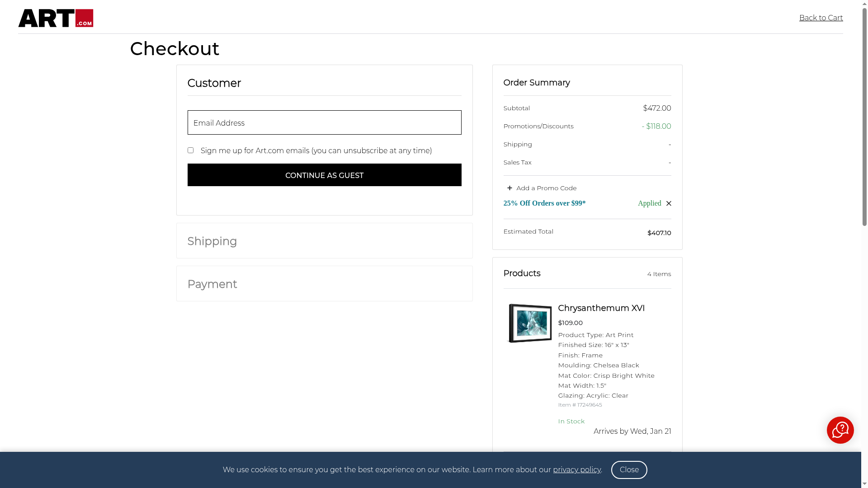Expand the Payment section

pos(212,284)
